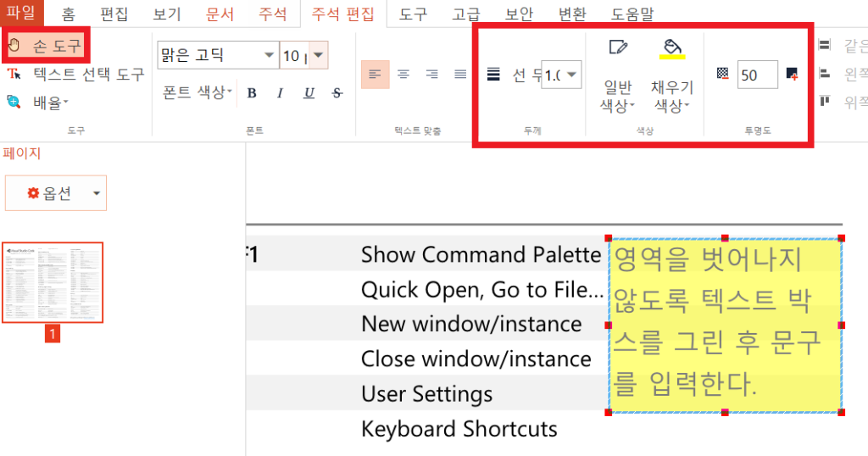Click 'Keyboard Shortcuts' text
The width and height of the screenshot is (868, 456).
pyautogui.click(x=459, y=430)
